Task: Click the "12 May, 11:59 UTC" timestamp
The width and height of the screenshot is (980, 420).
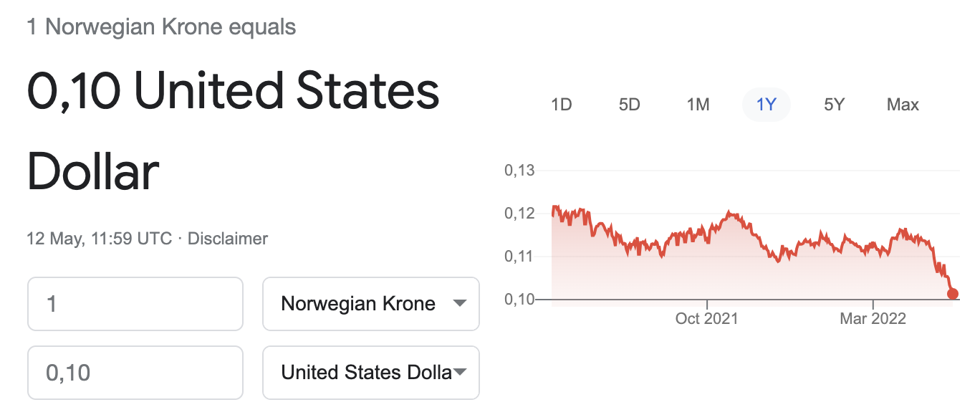Action: [x=100, y=239]
